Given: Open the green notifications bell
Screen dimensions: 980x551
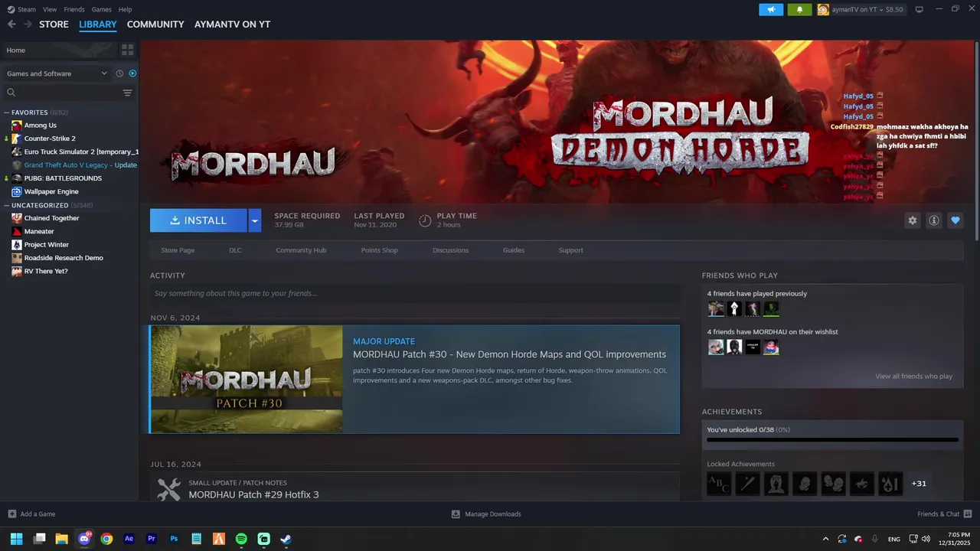Looking at the screenshot, I should [x=800, y=9].
